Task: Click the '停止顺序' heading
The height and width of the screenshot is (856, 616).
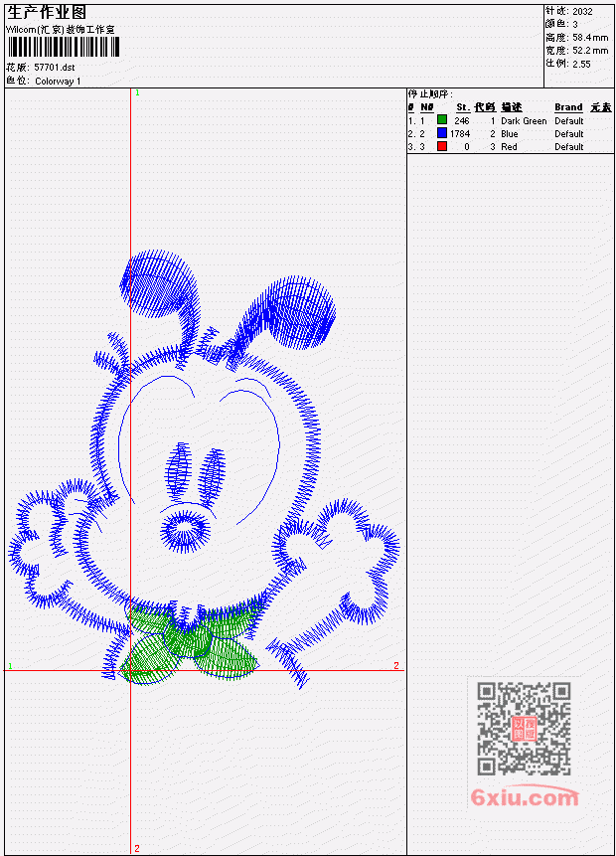Action: pos(430,94)
